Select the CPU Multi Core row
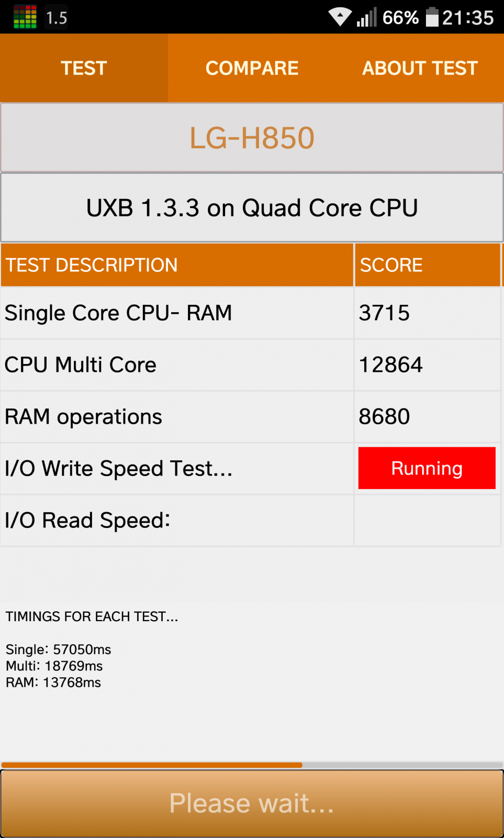The image size is (504, 838). 250,365
